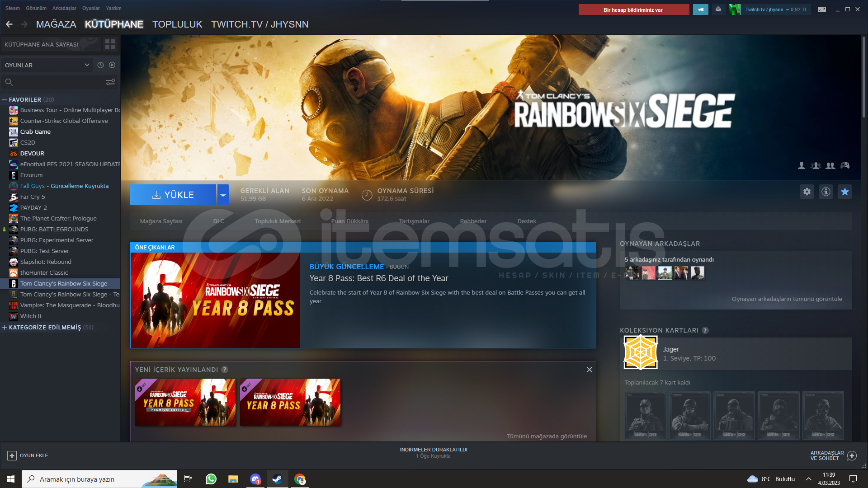Toggle Big Picture mode icon

click(x=822, y=9)
